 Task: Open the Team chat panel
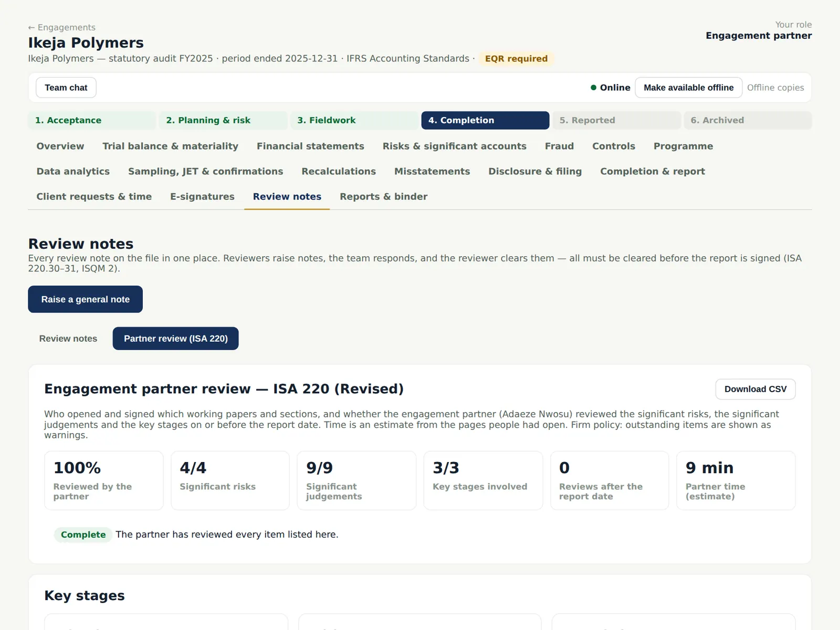pos(66,88)
